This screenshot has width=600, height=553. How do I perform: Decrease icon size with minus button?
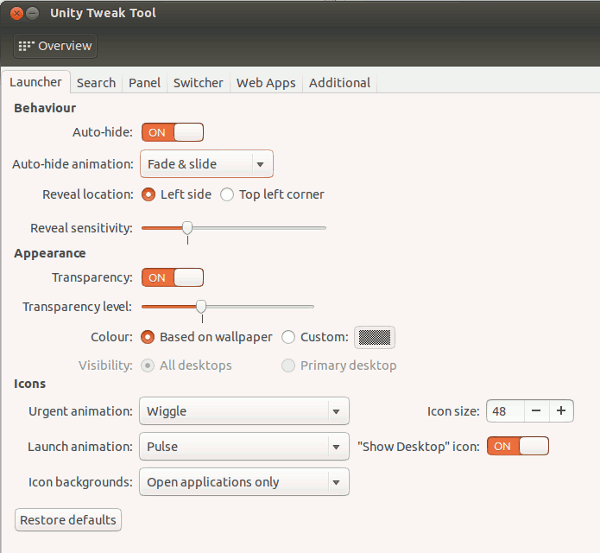pos(536,411)
